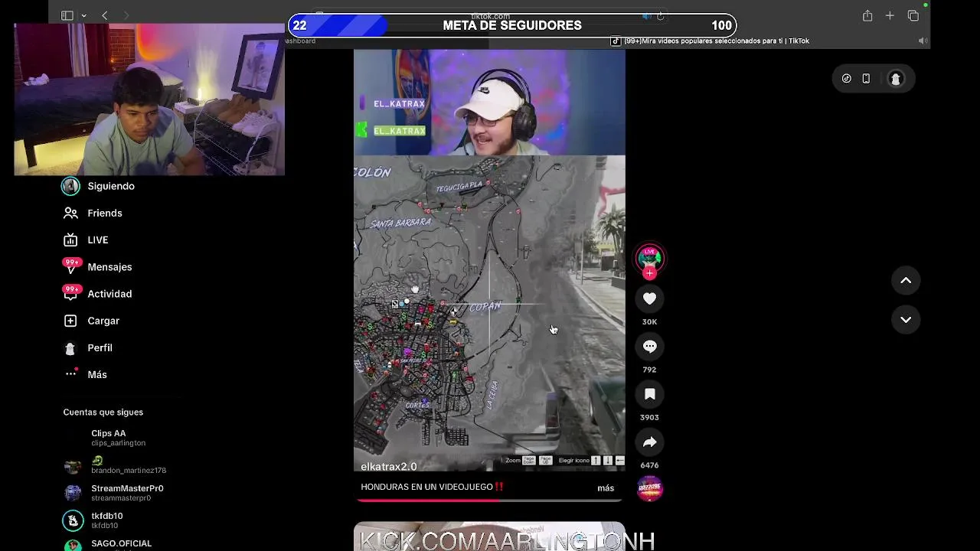Screen dimensions: 980x551
Task: Click the '6476' shares count
Action: click(649, 465)
